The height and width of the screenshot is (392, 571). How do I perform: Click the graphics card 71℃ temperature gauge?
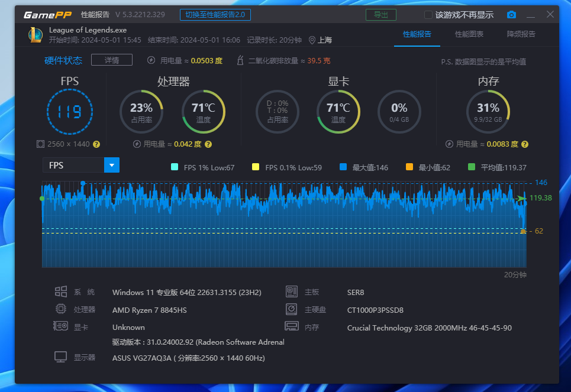[x=338, y=112]
